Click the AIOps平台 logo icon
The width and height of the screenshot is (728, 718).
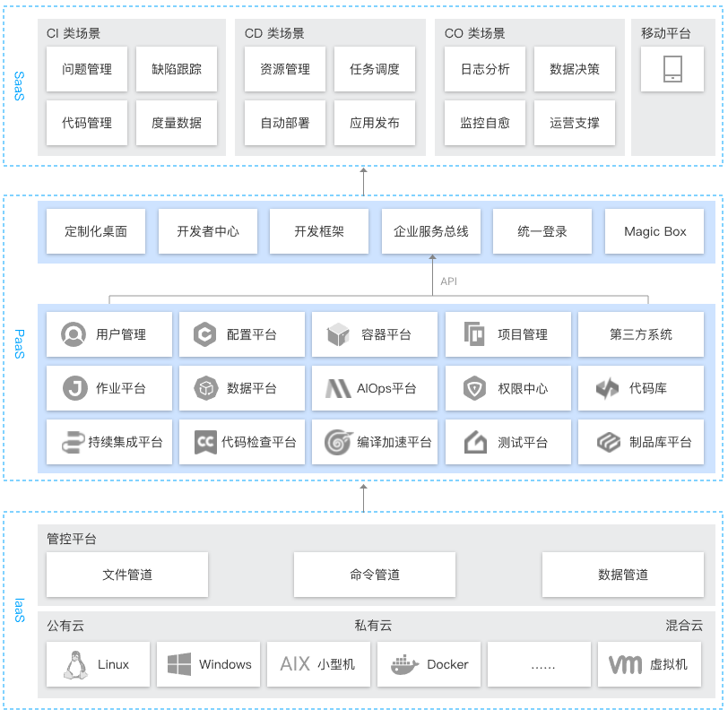point(338,388)
